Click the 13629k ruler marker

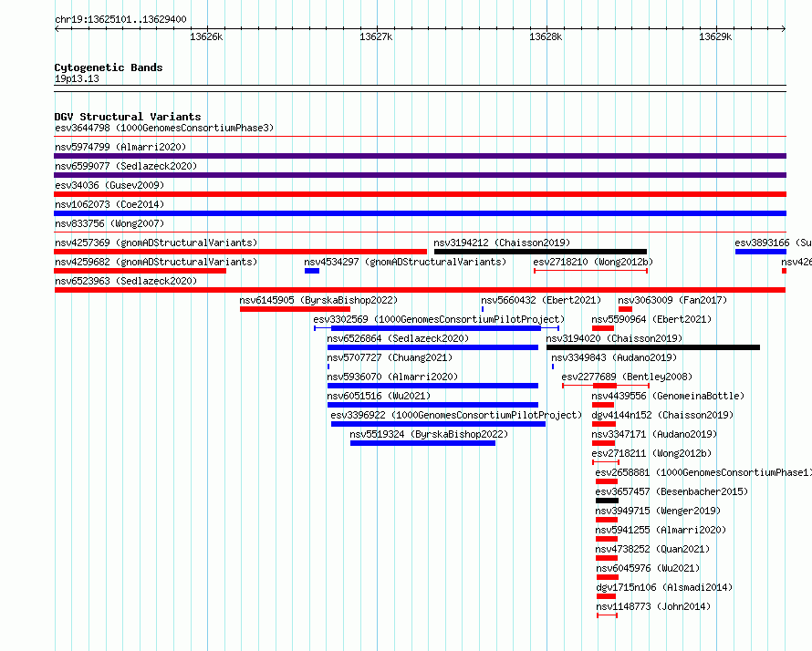point(715,36)
